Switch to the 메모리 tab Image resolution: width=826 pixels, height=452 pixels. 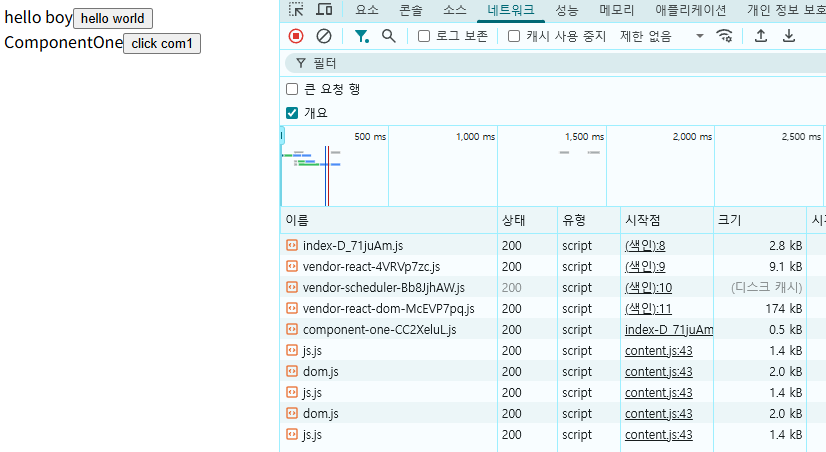(617, 10)
